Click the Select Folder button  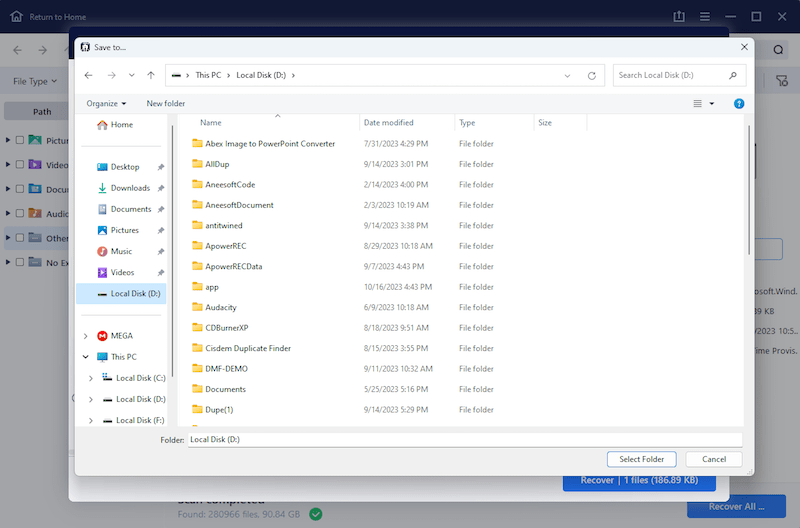tap(642, 459)
